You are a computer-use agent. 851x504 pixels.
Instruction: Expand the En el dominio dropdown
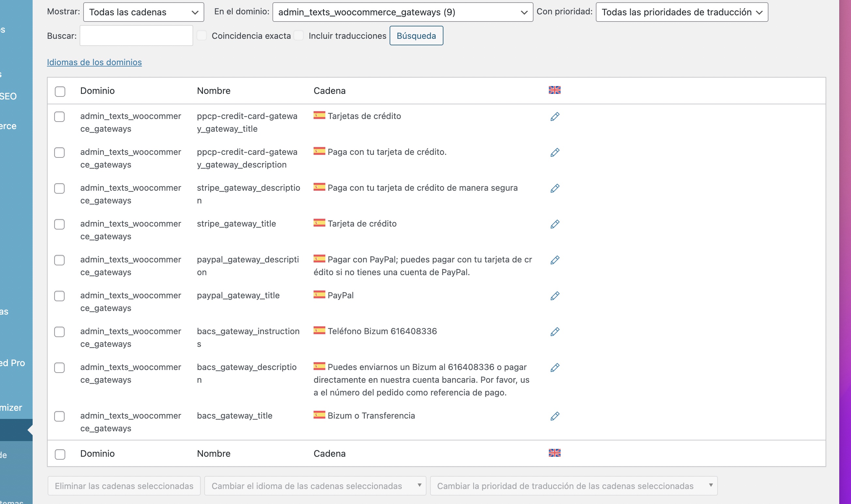402,12
